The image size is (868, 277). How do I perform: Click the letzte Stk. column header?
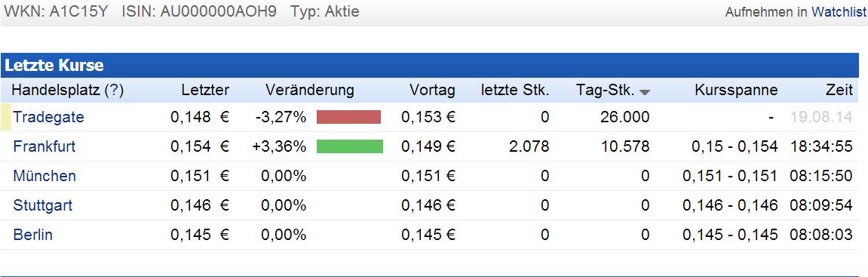pos(515,91)
